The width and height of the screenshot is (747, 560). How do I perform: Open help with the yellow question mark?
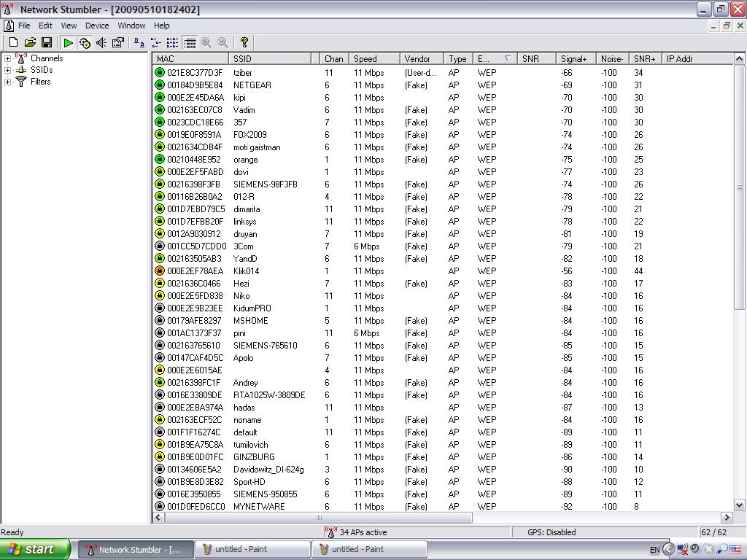pyautogui.click(x=244, y=43)
